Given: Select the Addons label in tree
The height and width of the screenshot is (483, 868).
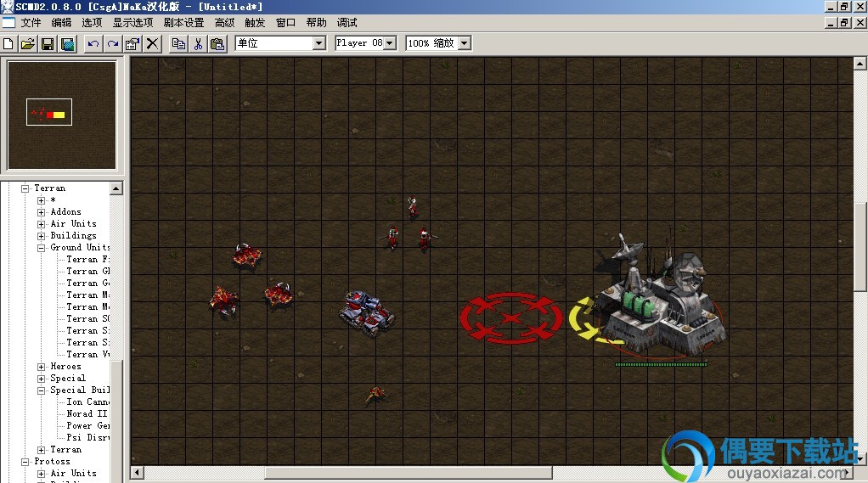Looking at the screenshot, I should 65,212.
